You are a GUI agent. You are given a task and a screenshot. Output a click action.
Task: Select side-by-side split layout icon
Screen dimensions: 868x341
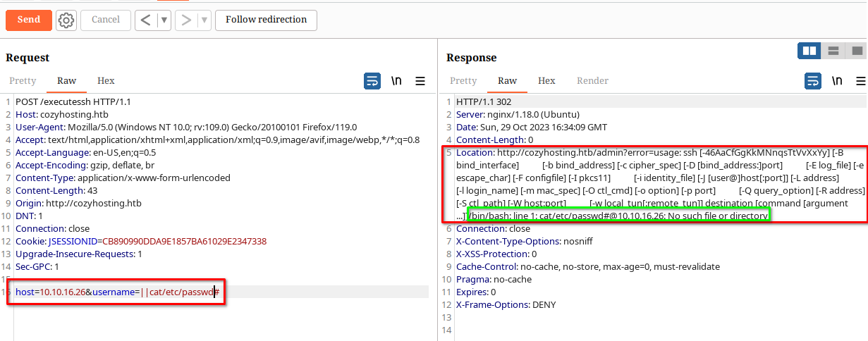809,51
